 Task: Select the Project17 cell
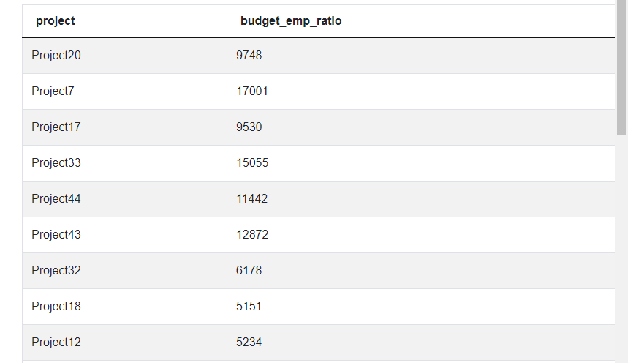124,127
